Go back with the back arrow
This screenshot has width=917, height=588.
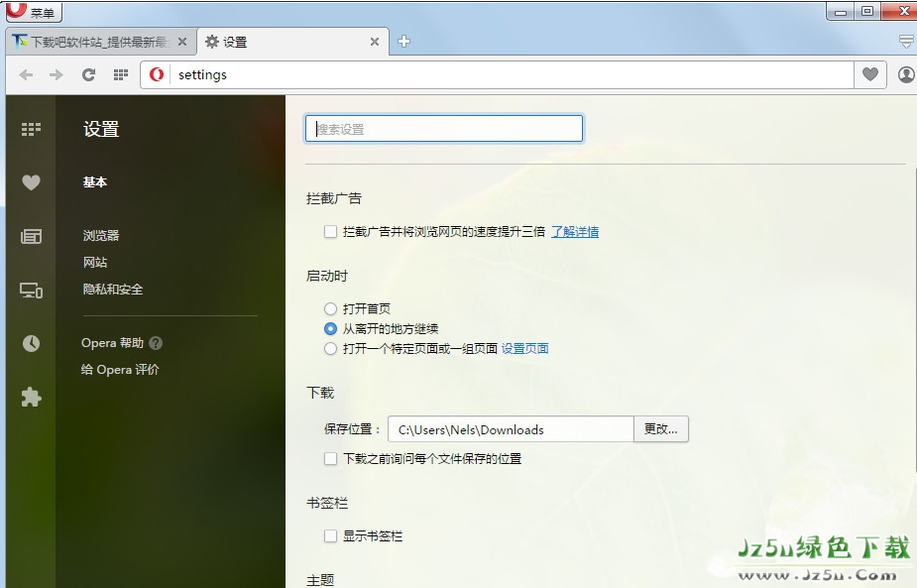(27, 75)
